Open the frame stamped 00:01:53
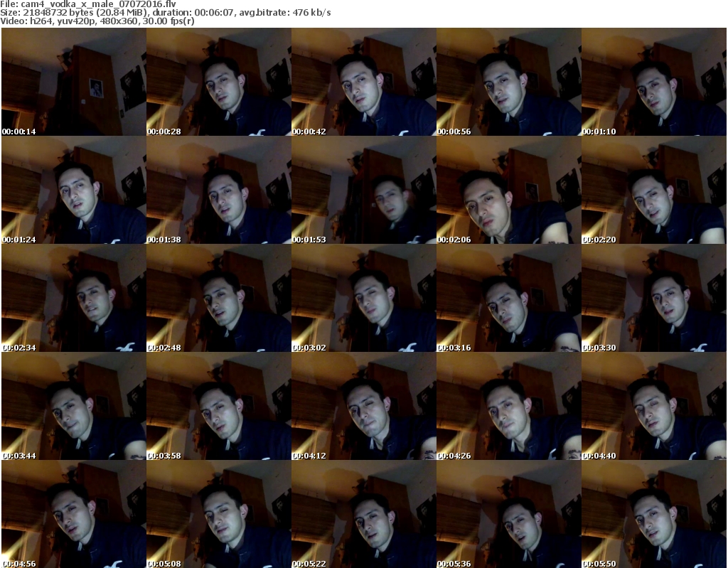The image size is (728, 568). 363,190
